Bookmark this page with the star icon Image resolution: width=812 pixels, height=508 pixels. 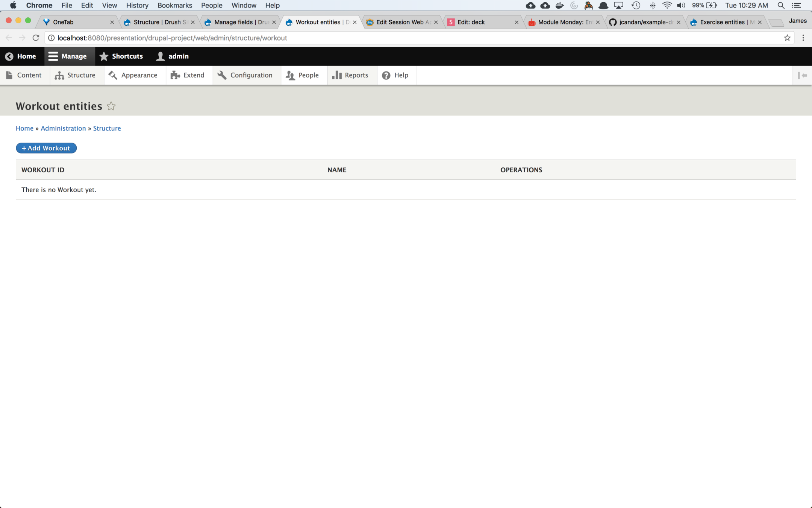787,38
